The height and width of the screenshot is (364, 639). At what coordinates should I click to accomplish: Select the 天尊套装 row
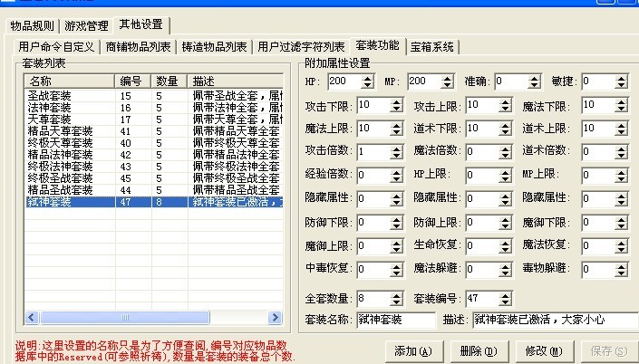(154, 120)
